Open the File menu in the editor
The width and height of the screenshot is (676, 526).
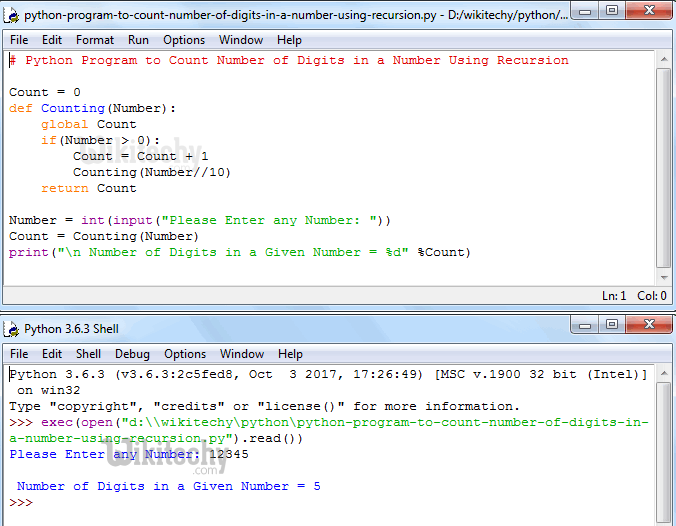pos(19,40)
